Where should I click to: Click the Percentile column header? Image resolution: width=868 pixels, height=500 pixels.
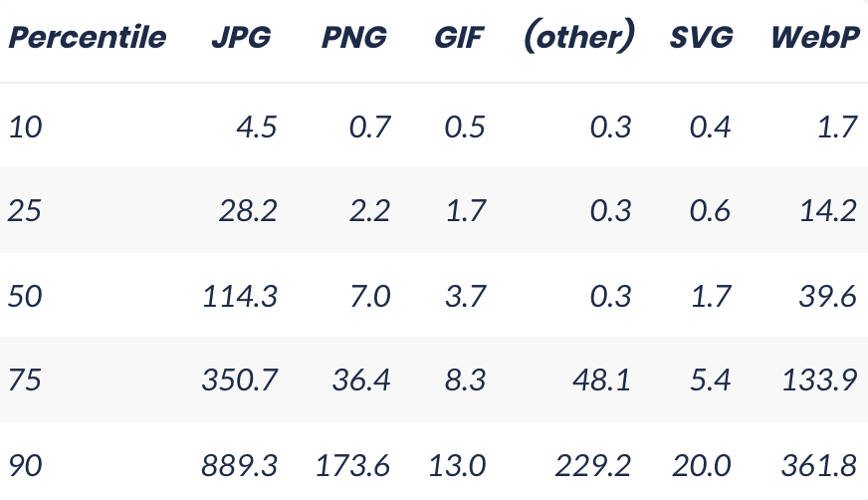(x=88, y=37)
